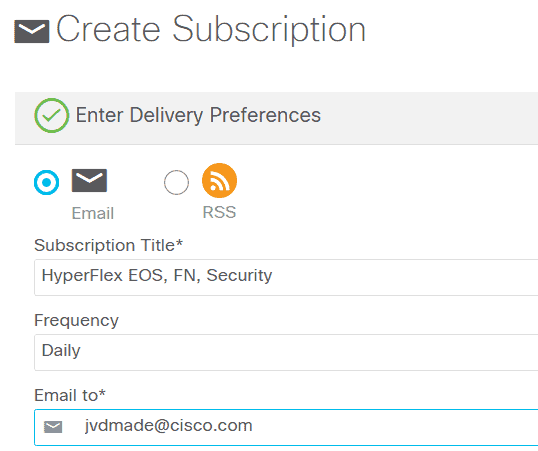The width and height of the screenshot is (538, 451).
Task: Click the green checkmark circle icon
Action: click(51, 115)
